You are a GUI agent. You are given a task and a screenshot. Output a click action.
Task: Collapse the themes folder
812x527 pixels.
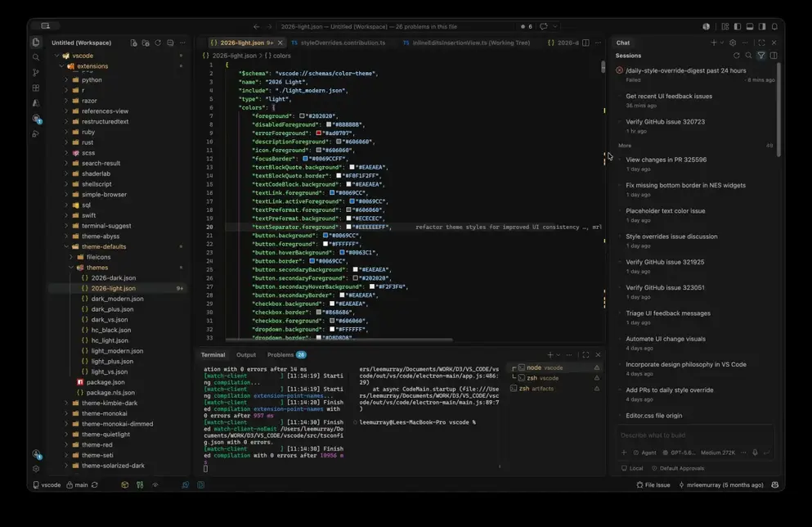[x=71, y=268]
